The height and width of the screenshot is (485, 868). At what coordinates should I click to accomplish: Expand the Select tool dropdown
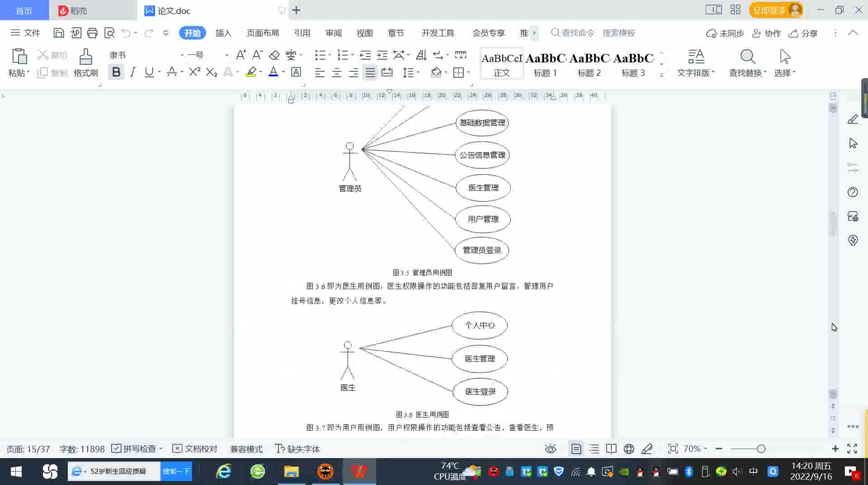(x=794, y=72)
